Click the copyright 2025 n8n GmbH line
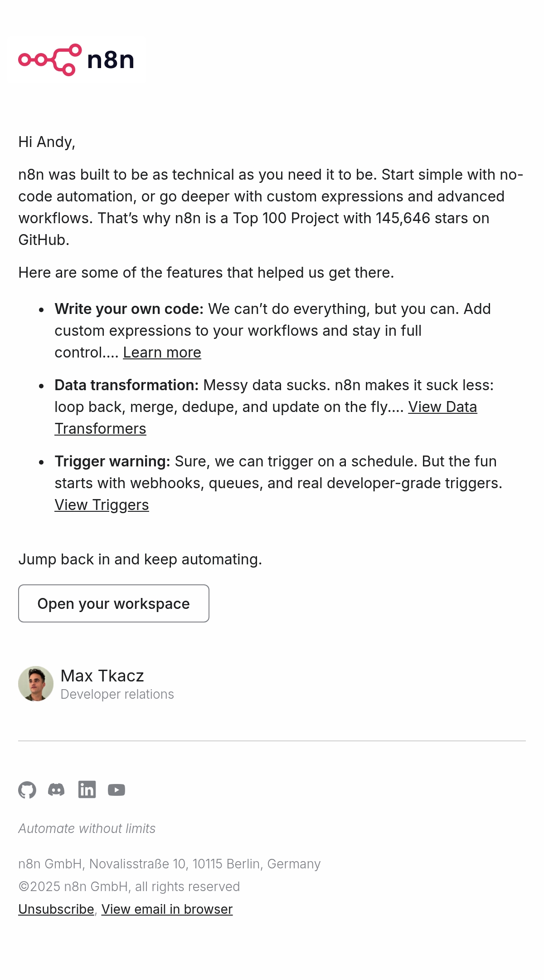Viewport: 544px width, 980px height. (129, 886)
